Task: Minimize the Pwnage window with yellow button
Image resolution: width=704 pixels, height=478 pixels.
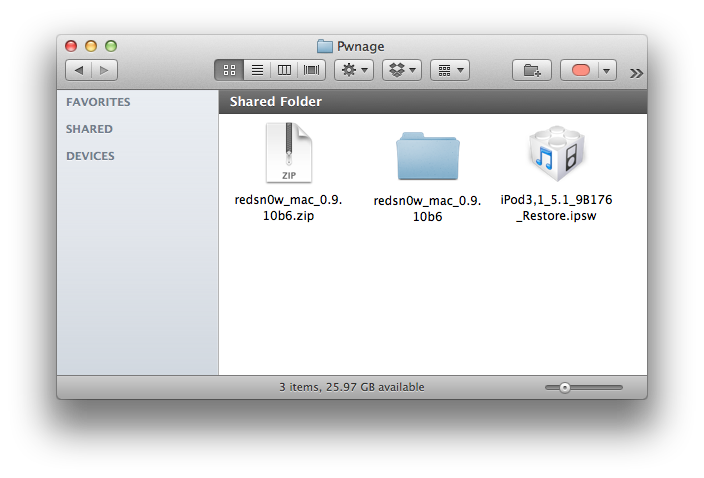Action: 91,46
